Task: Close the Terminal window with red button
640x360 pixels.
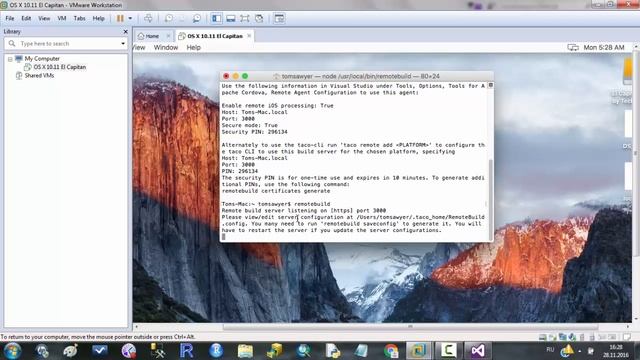Action: tap(226, 76)
